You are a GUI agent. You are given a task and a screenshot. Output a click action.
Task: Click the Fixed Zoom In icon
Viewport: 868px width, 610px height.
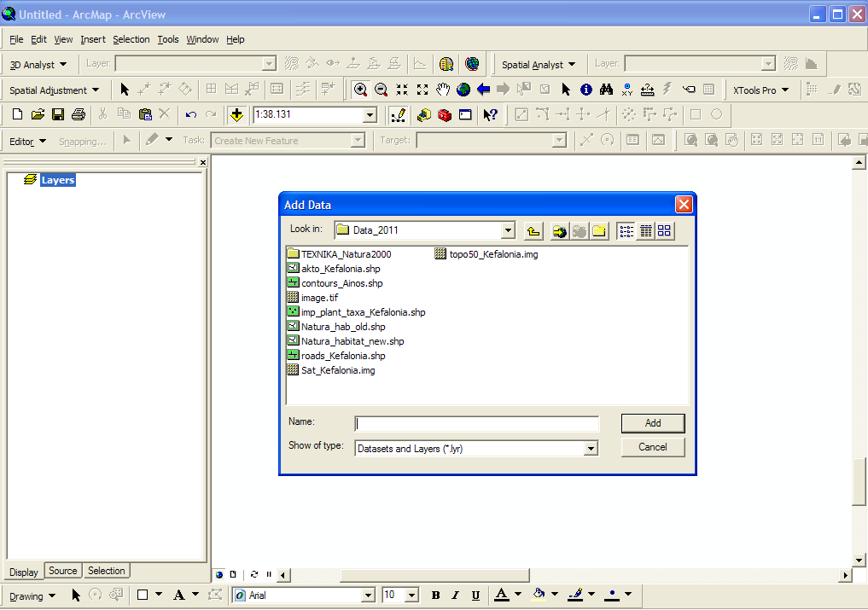pos(402,90)
